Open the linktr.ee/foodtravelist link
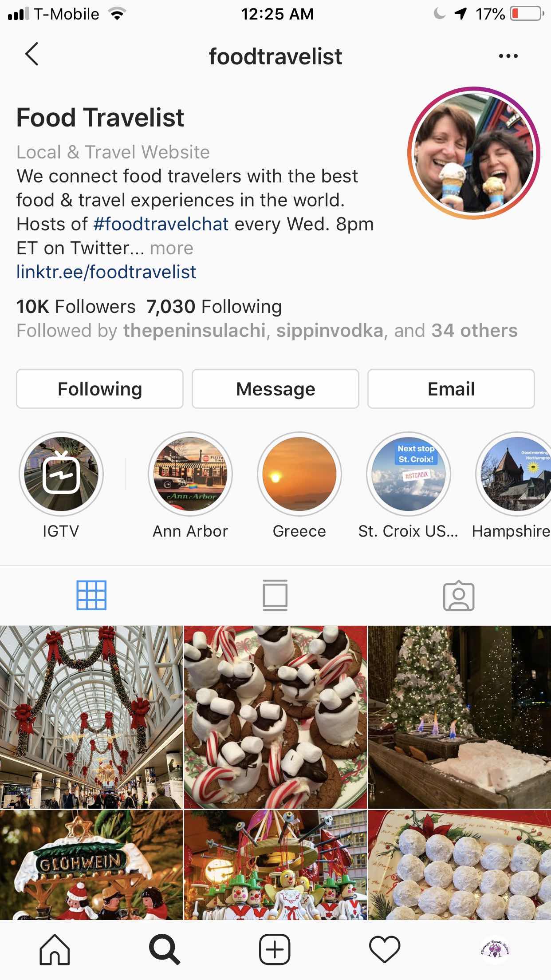The height and width of the screenshot is (980, 551). [106, 272]
